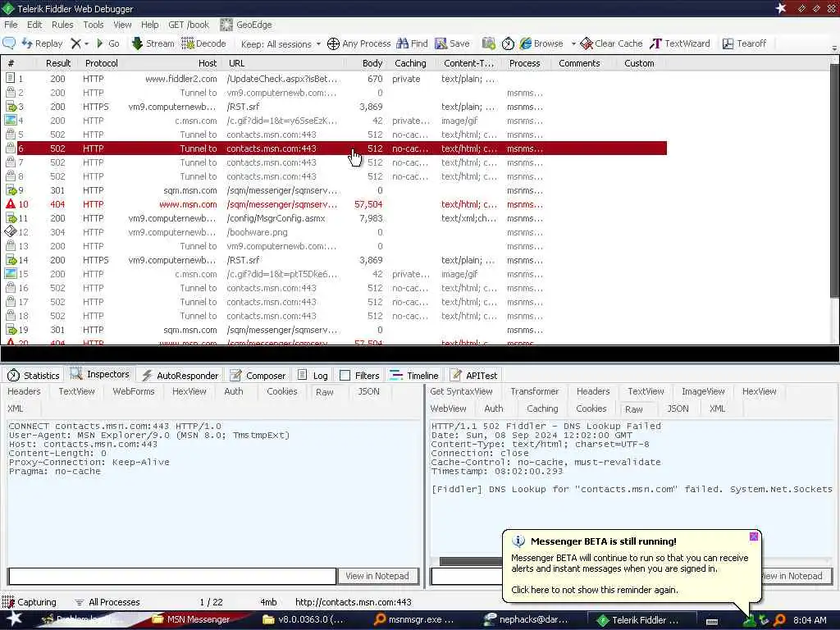Click the timer stopwatch icon

pyautogui.click(x=508, y=43)
